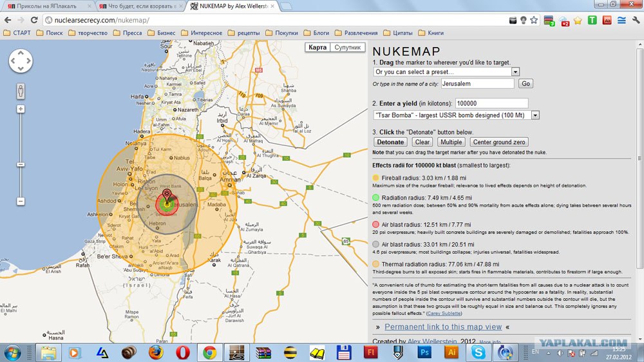Click the lightbulb icon in address bar
Image resolution: width=644 pixels, height=362 pixels.
[x=523, y=20]
